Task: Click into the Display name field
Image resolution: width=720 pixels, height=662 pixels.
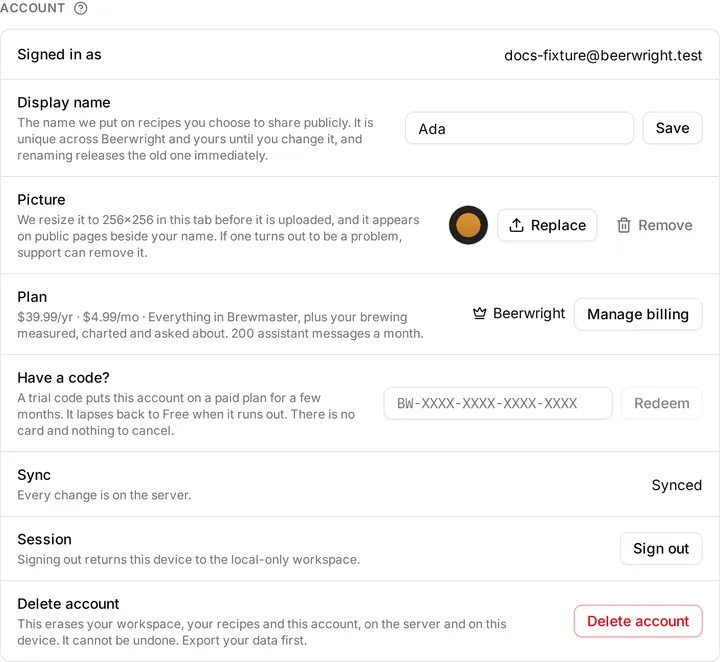Action: tap(519, 128)
